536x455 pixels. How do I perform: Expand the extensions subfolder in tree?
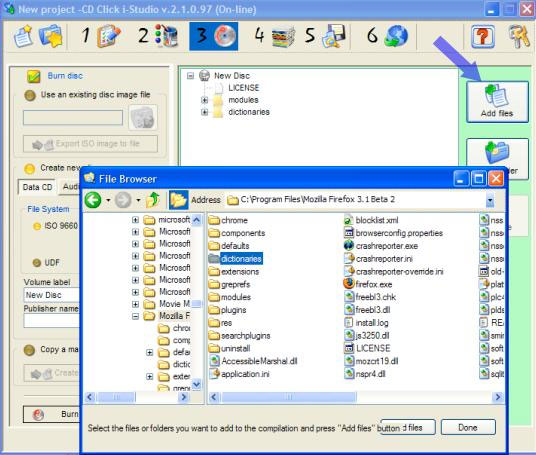click(149, 376)
